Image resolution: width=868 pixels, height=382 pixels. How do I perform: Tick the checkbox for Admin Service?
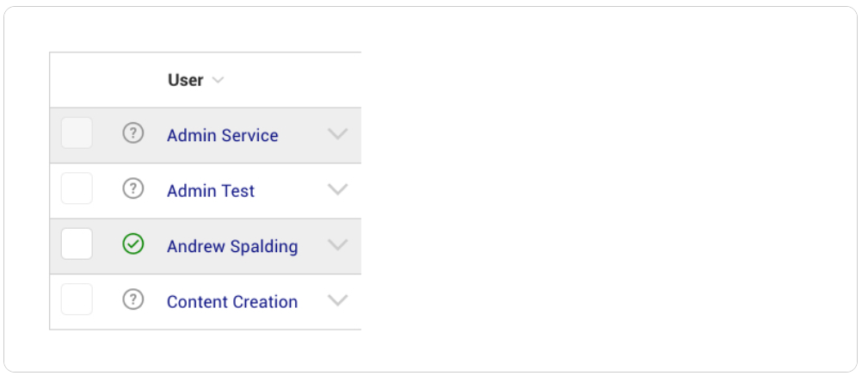coord(77,132)
